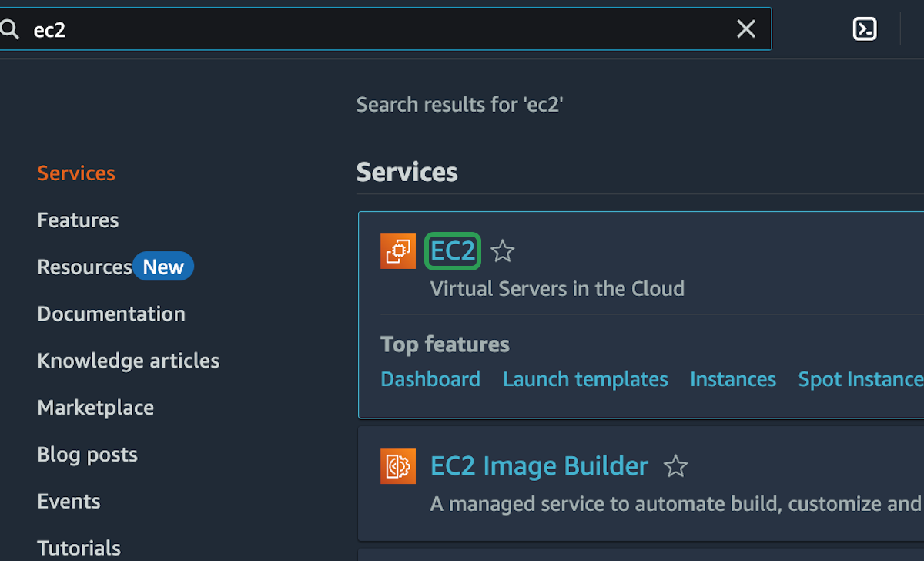Screen dimensions: 924x561
Task: Open the CloudShell terminal icon
Action: (x=865, y=29)
